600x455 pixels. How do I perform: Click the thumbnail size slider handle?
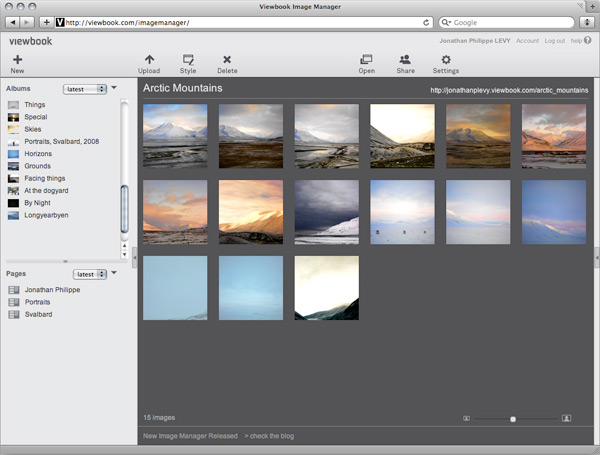tap(513, 419)
